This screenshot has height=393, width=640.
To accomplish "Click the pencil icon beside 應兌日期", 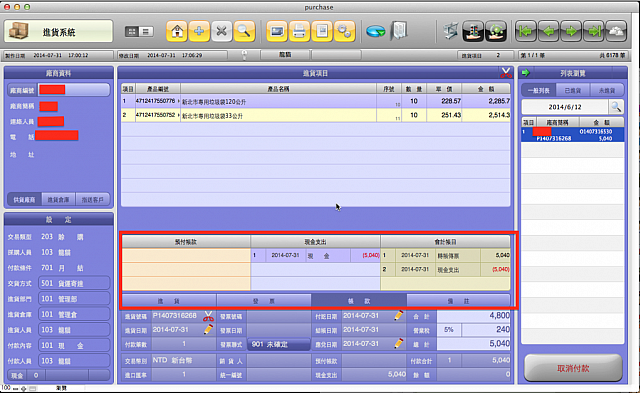I will point(398,344).
